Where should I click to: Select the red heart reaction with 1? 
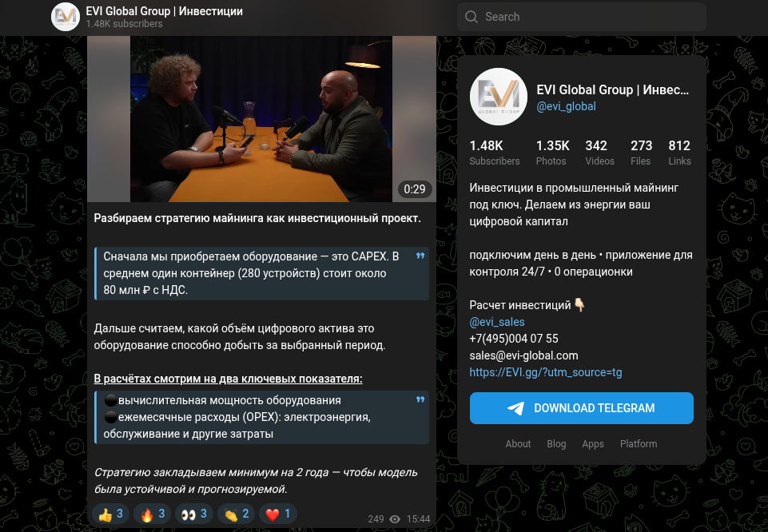[x=278, y=514]
